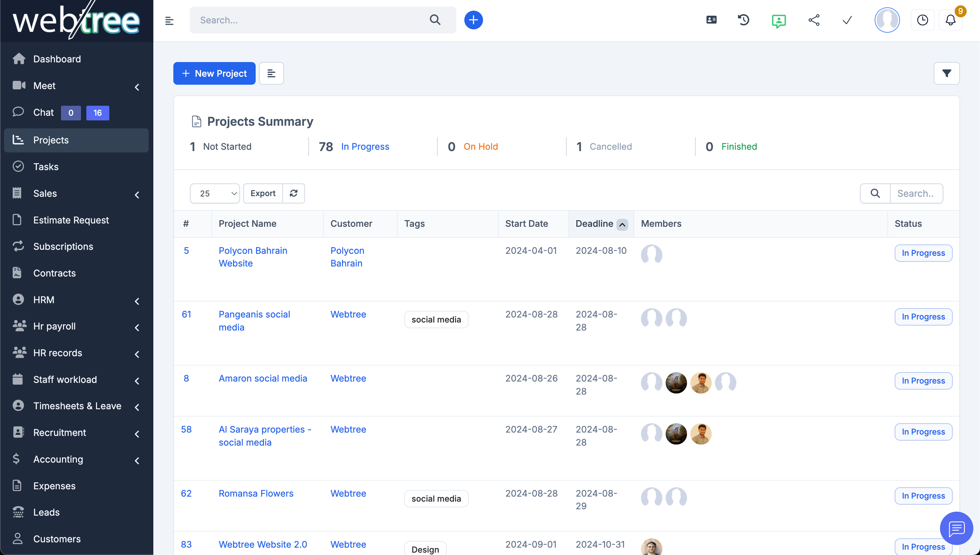Expand Timesheets & Leave sidebar menu
The image size is (980, 555).
click(76, 406)
